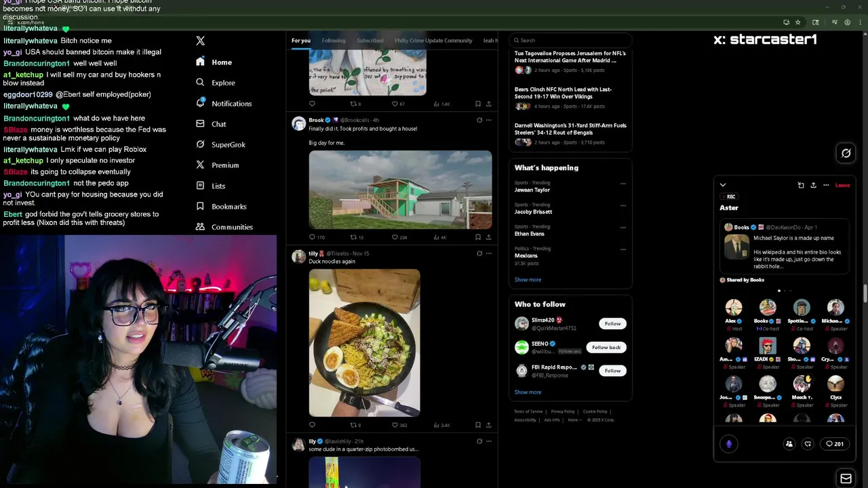Screen dimensions: 868x488
Task: Show more trending topics
Action: (528, 279)
